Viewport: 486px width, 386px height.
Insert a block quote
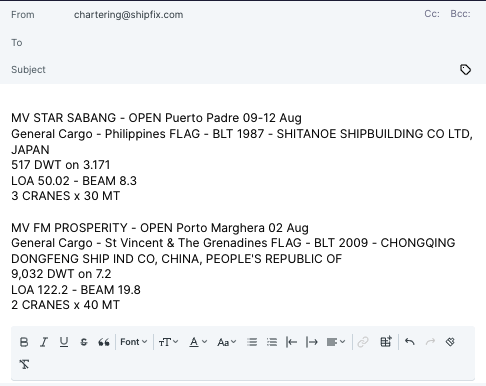coord(104,342)
